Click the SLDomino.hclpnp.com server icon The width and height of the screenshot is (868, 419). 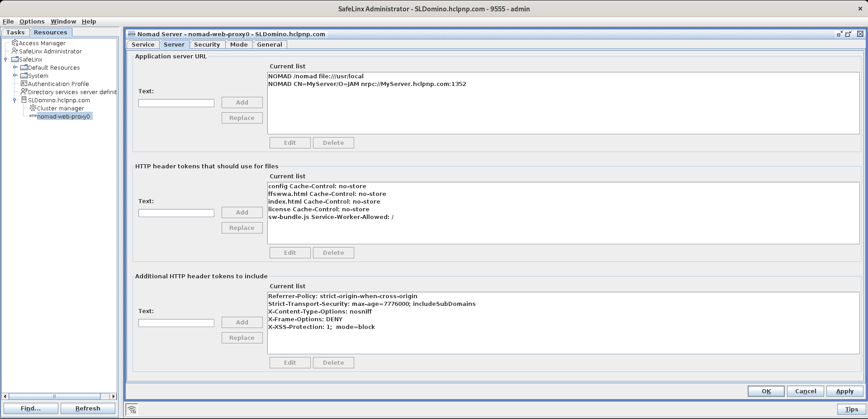click(24, 100)
